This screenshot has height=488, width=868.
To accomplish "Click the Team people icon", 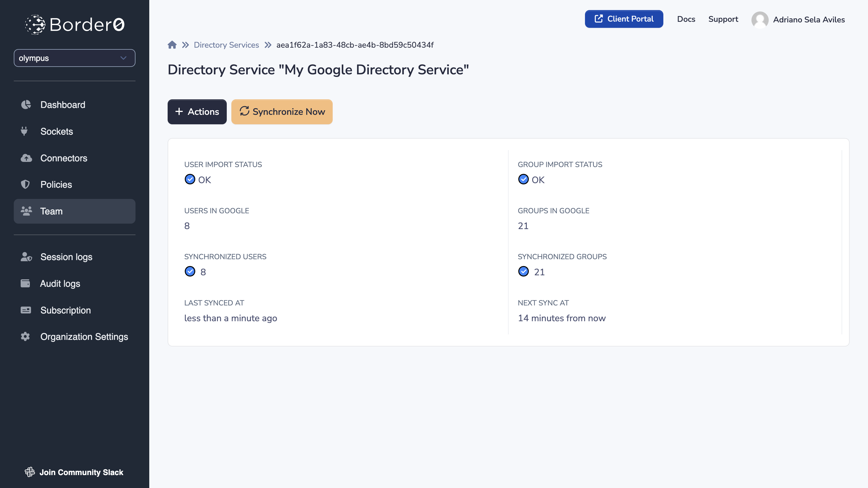I will click(x=26, y=211).
